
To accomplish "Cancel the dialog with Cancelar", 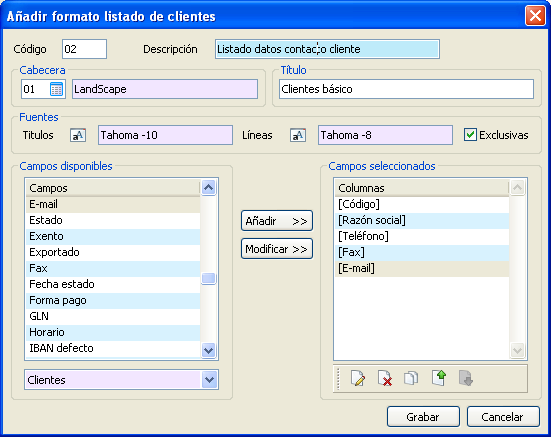I will pos(503,417).
